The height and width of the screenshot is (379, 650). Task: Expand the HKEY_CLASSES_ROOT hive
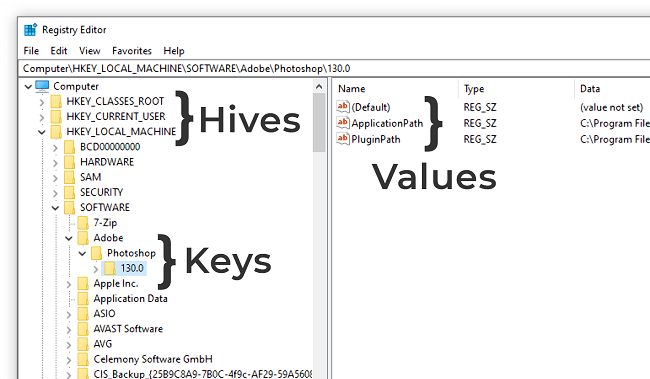coord(41,102)
